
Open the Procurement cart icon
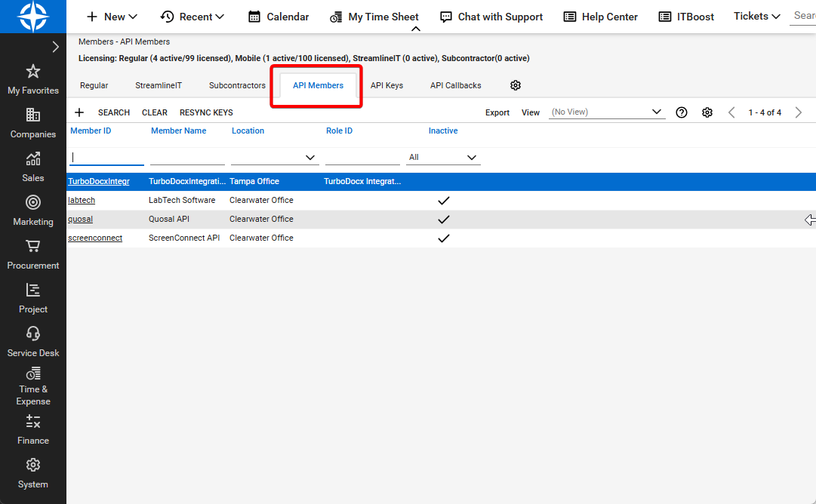[32, 246]
